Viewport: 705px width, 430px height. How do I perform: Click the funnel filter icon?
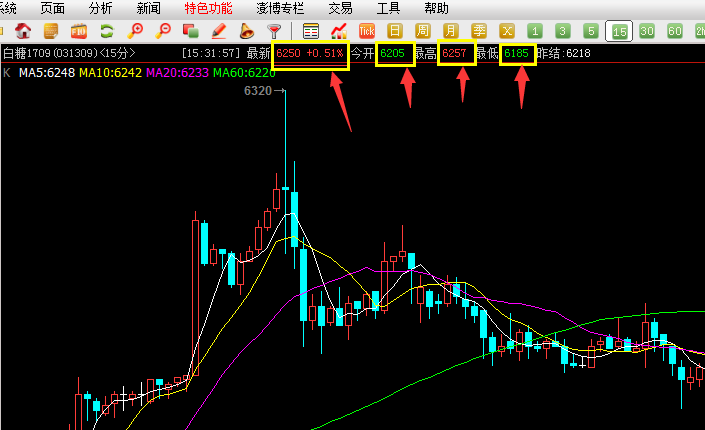274,31
